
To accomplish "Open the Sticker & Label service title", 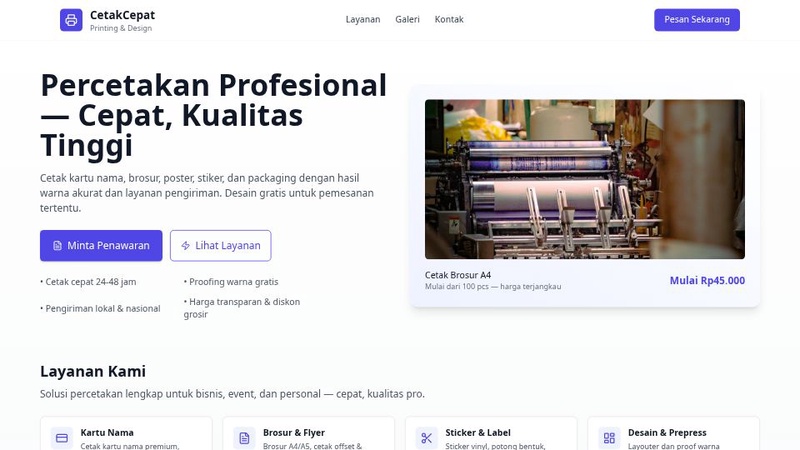I will [478, 433].
